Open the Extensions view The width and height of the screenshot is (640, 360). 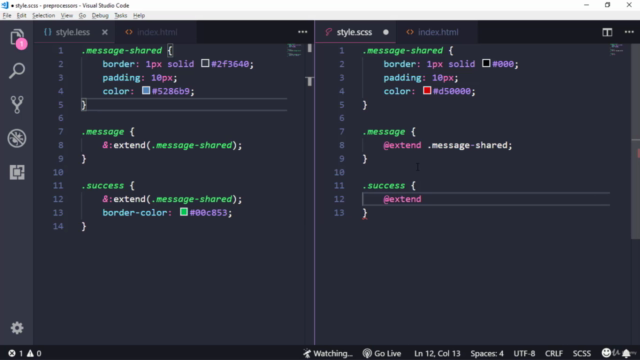pyautogui.click(x=17, y=172)
